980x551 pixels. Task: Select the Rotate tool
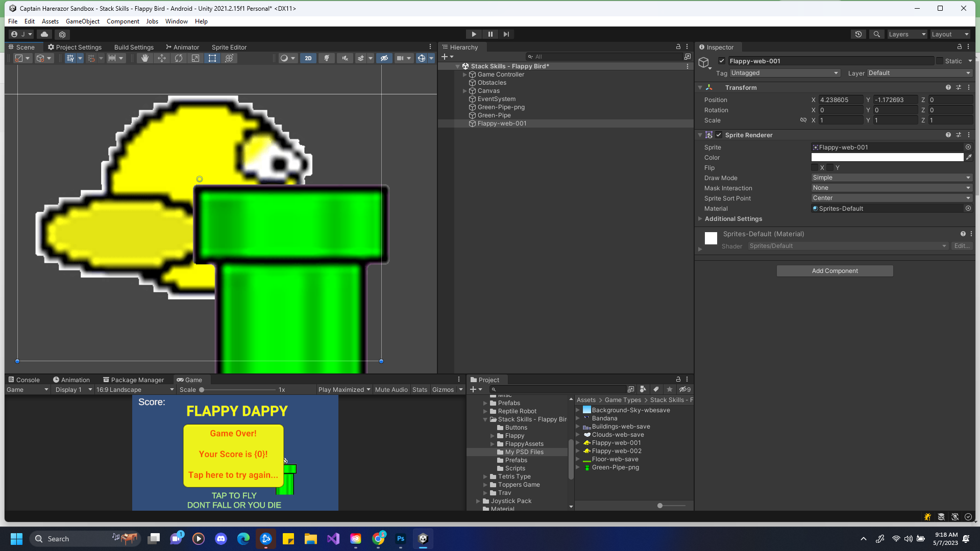[x=179, y=58]
